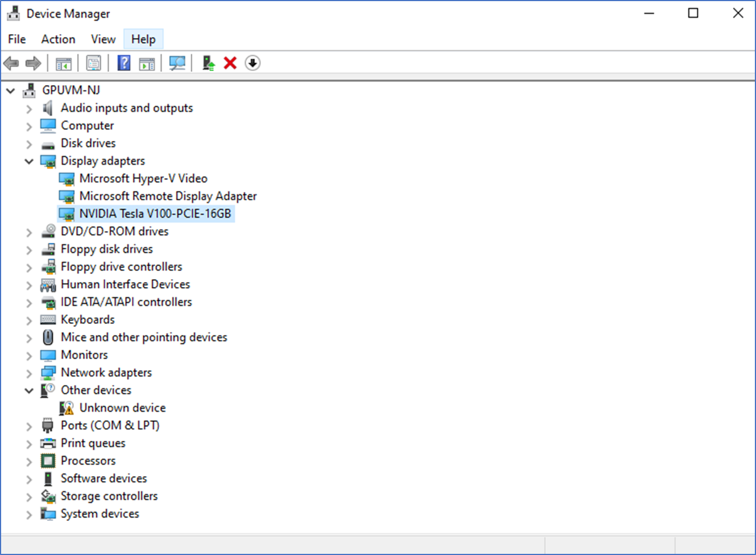
Task: Select the Human Interface Devices label
Action: pos(125,284)
